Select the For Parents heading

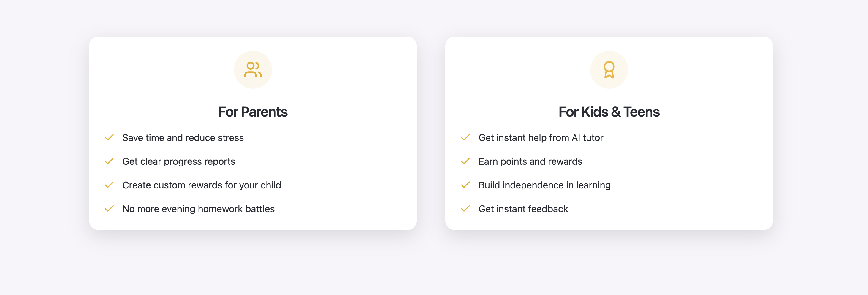(x=253, y=112)
